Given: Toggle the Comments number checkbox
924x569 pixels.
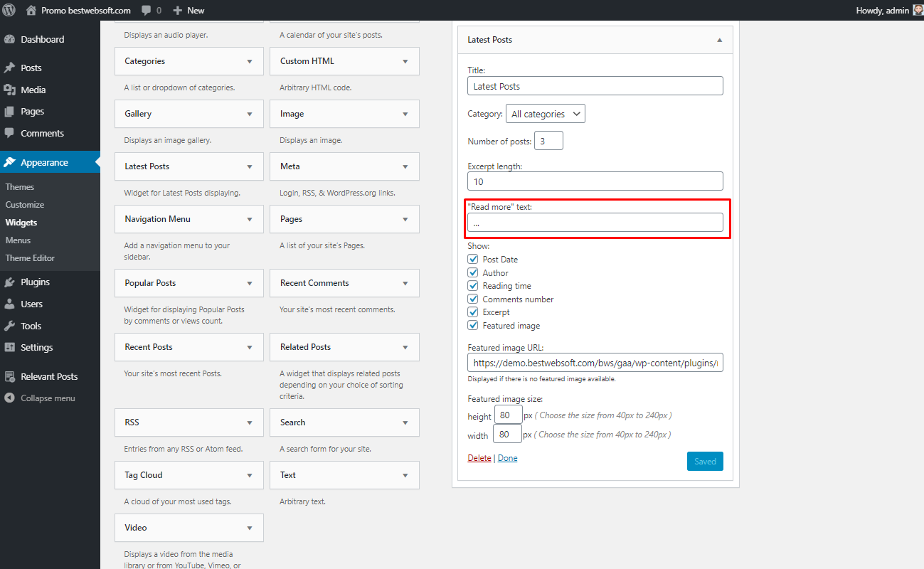Looking at the screenshot, I should pos(473,299).
